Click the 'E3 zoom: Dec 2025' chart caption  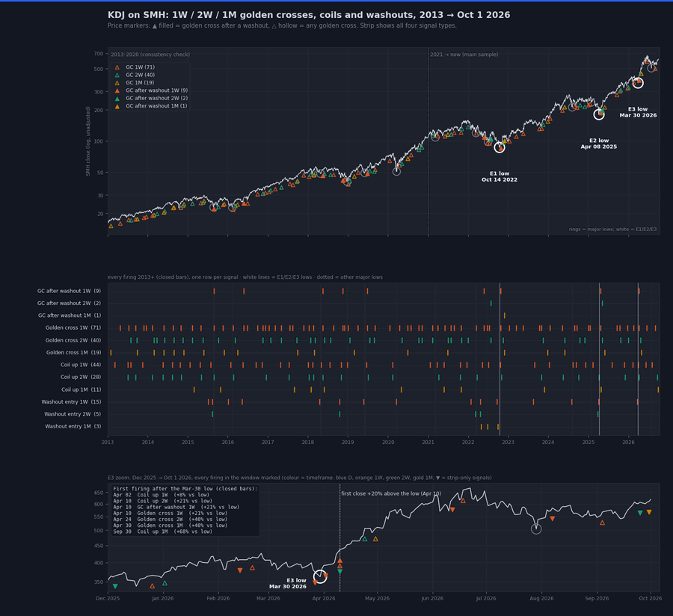pyautogui.click(x=300, y=478)
